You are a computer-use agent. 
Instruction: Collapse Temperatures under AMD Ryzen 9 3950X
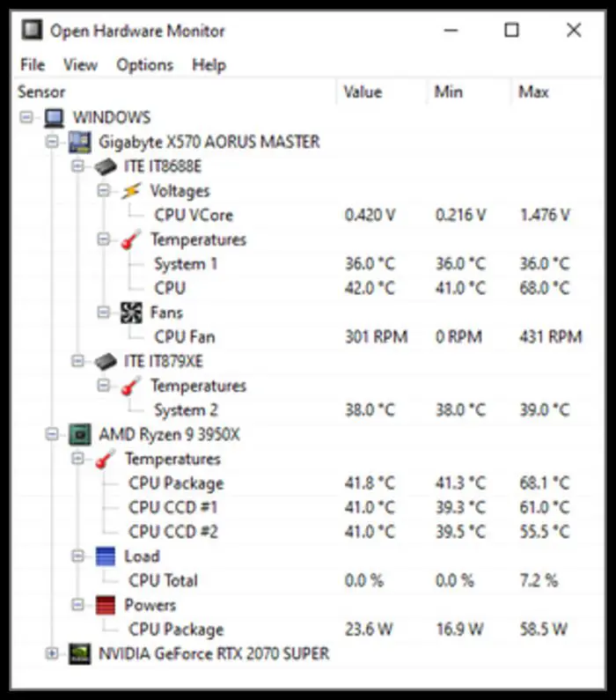[x=77, y=459]
